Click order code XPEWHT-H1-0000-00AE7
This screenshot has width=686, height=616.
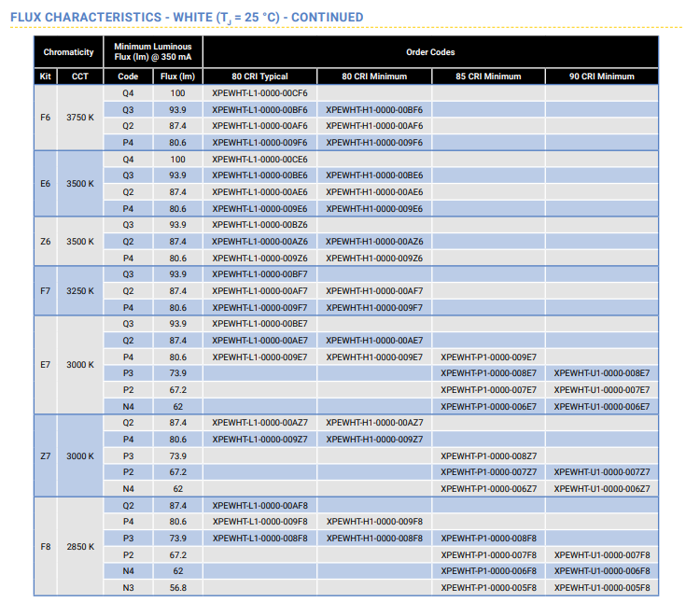(x=374, y=341)
